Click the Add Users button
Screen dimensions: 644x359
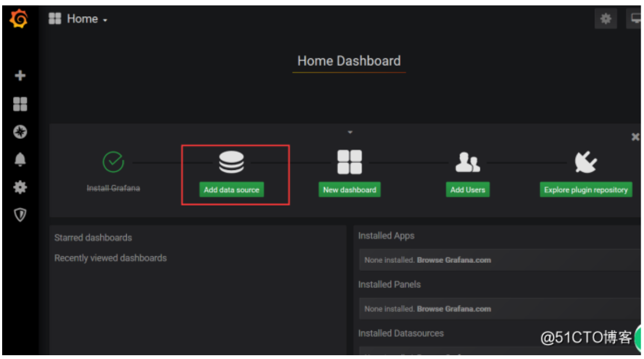pos(468,189)
